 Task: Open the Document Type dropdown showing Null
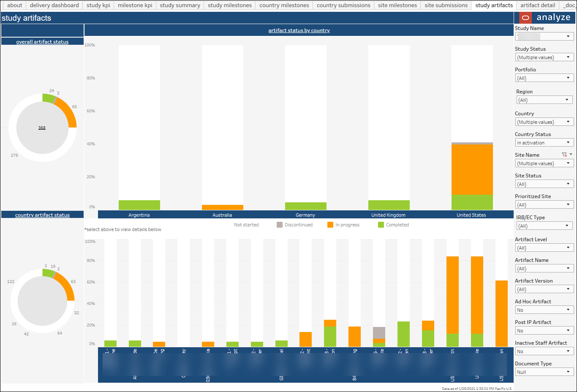(544, 372)
